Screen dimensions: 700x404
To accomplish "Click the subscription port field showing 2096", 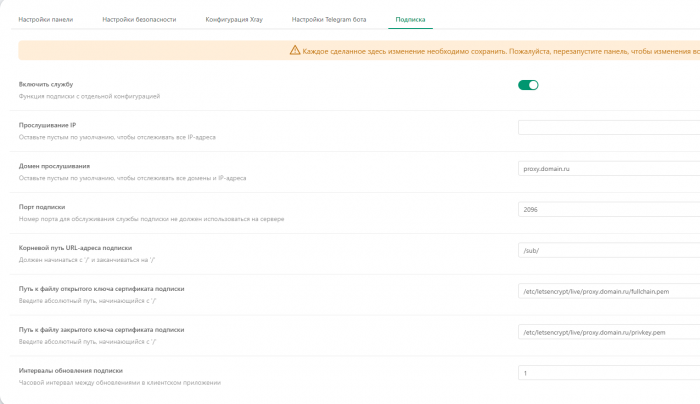I will click(x=608, y=209).
